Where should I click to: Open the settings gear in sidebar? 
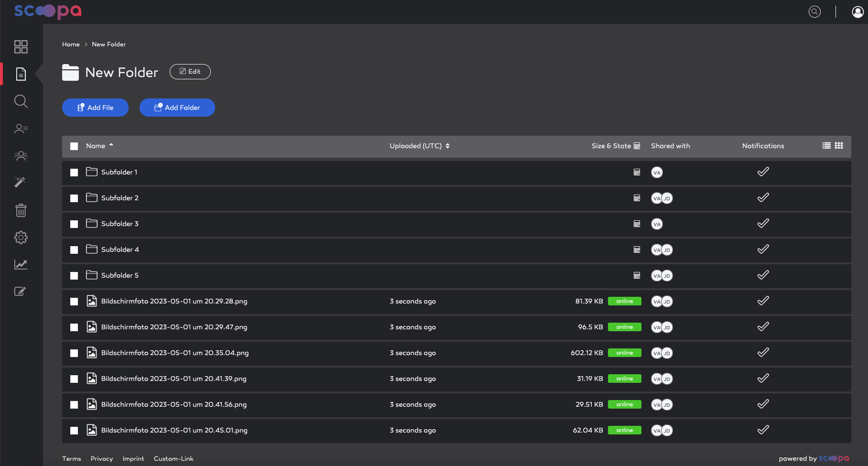pos(21,238)
